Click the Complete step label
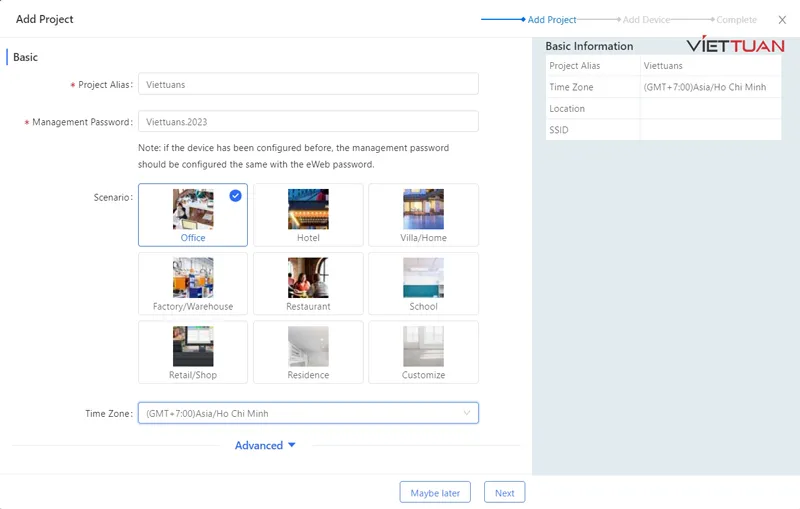 click(736, 20)
